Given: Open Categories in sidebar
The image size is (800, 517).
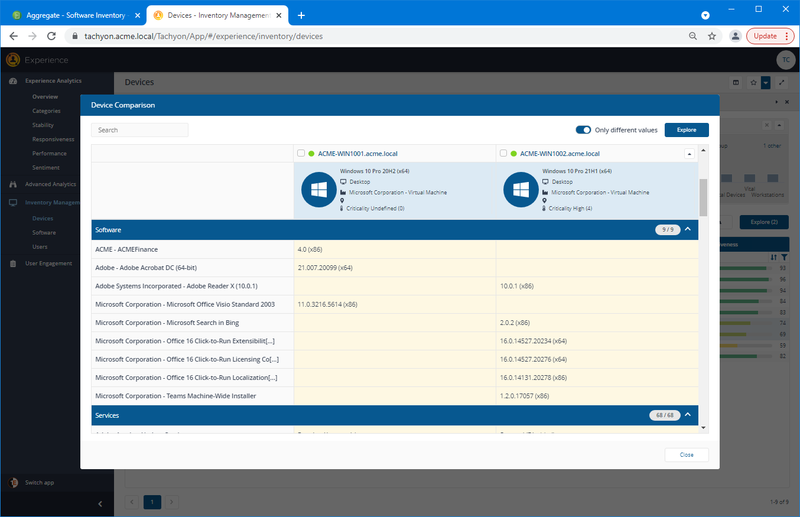Looking at the screenshot, I should coord(46,111).
